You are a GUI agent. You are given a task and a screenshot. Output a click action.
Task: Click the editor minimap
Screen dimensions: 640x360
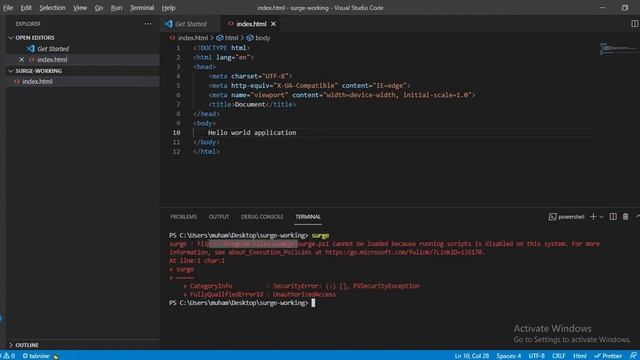coord(618,48)
